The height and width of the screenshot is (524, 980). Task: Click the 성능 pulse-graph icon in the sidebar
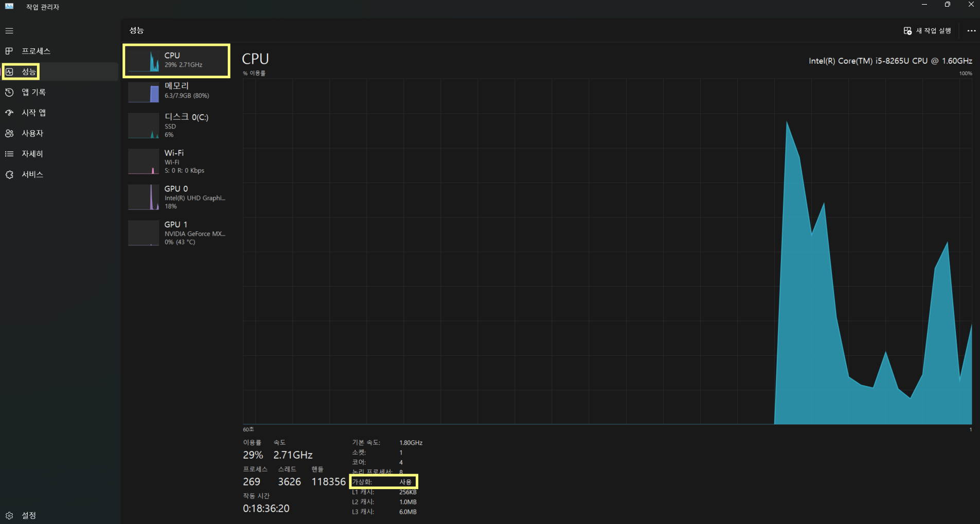click(x=9, y=71)
